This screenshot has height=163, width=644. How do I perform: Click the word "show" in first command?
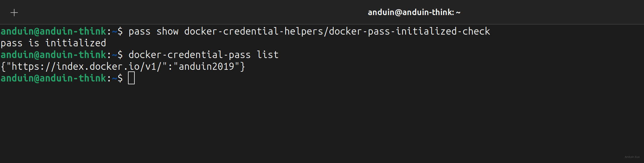pos(167,31)
